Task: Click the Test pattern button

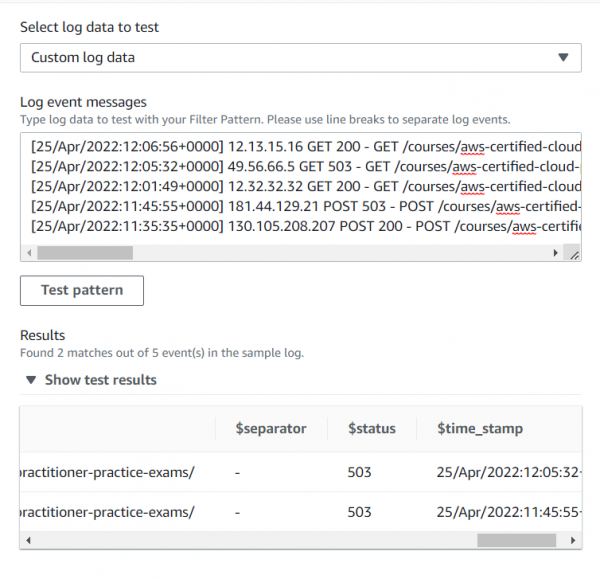Action: [82, 290]
